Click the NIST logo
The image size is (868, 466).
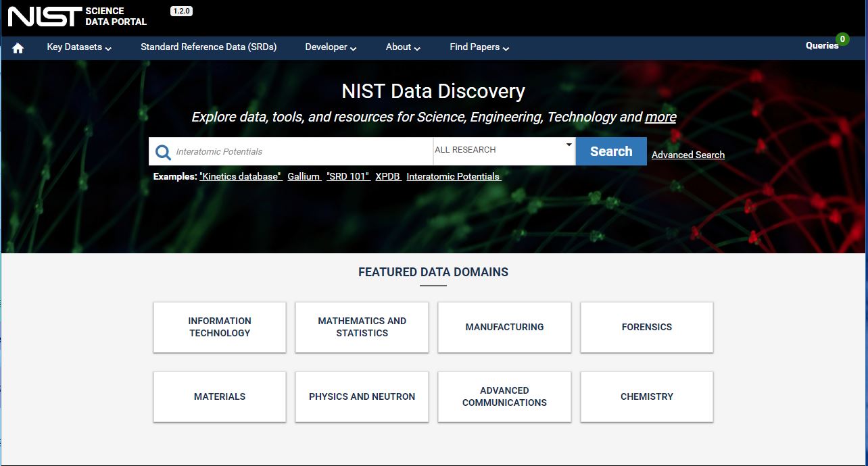click(45, 16)
